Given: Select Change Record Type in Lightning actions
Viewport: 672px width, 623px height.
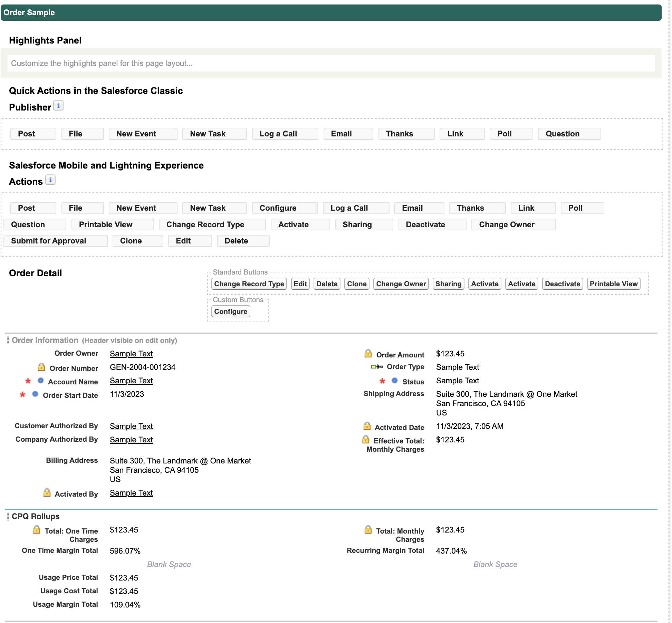Looking at the screenshot, I should [212, 225].
